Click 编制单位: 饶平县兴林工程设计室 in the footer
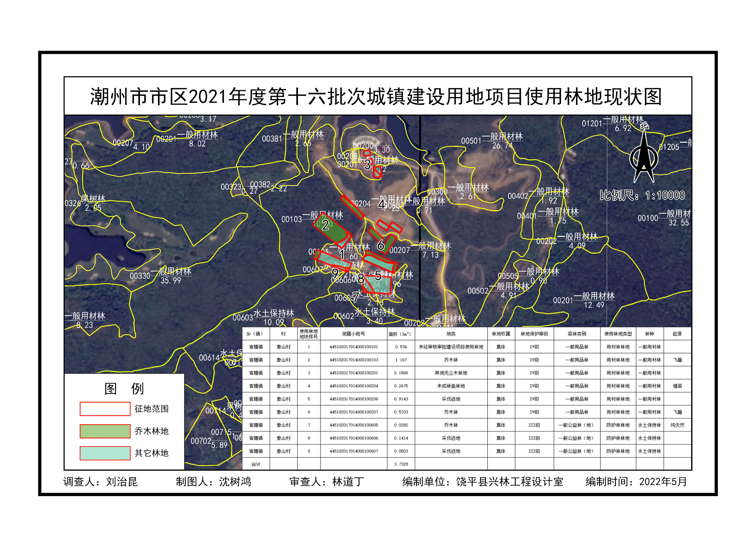The width and height of the screenshot is (756, 534). (483, 482)
